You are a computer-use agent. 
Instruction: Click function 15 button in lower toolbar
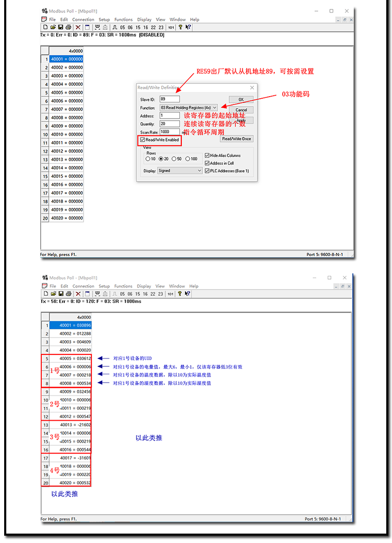click(x=137, y=294)
